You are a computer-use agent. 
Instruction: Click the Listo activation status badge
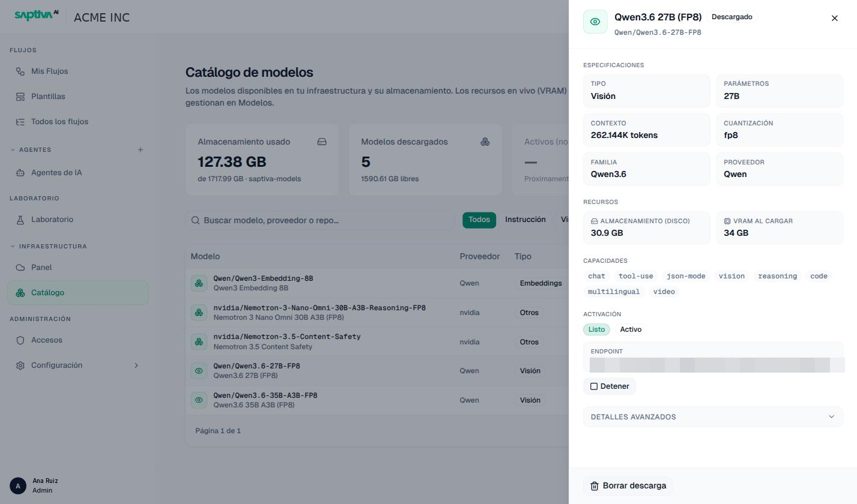click(596, 329)
